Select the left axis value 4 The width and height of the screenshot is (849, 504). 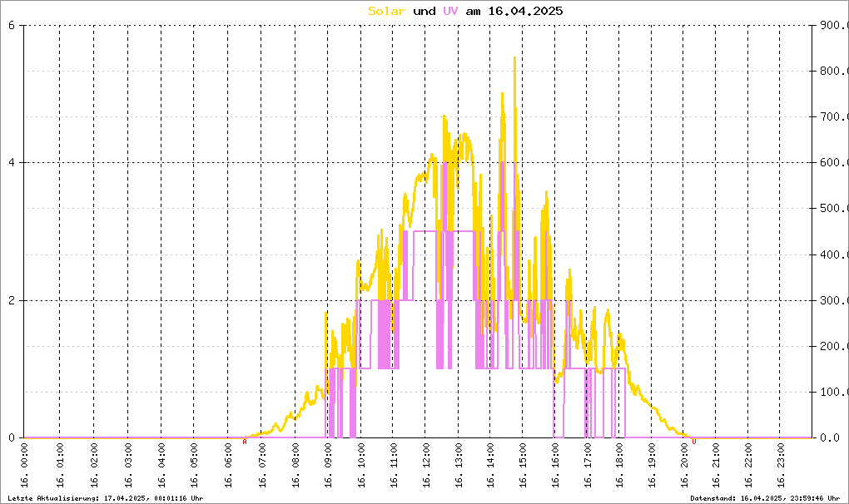[11, 162]
